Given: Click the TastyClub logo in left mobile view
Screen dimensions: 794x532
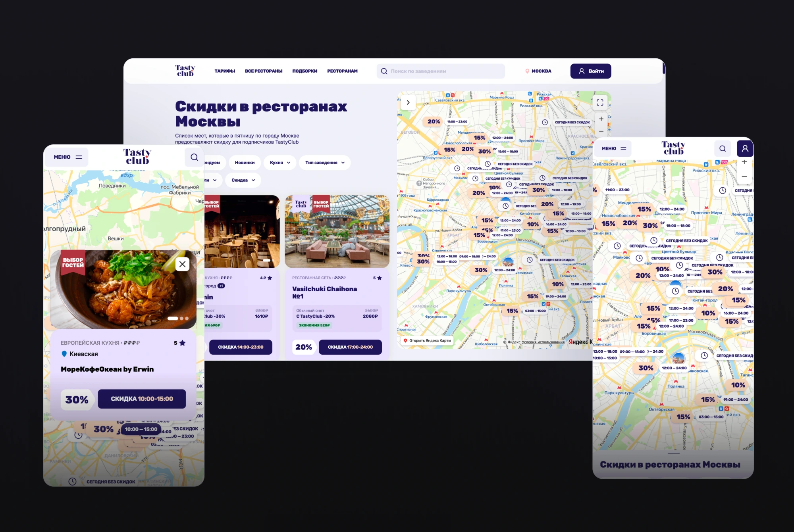Looking at the screenshot, I should 137,156.
